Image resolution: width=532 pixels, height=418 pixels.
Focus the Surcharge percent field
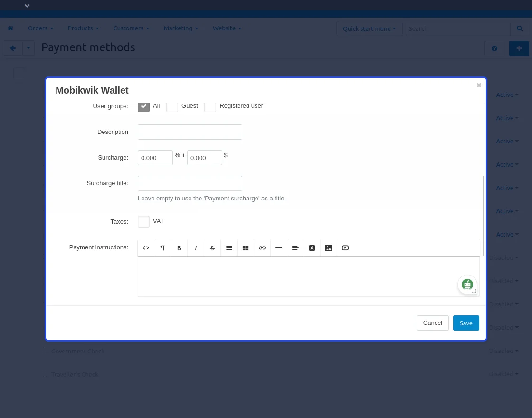[155, 158]
